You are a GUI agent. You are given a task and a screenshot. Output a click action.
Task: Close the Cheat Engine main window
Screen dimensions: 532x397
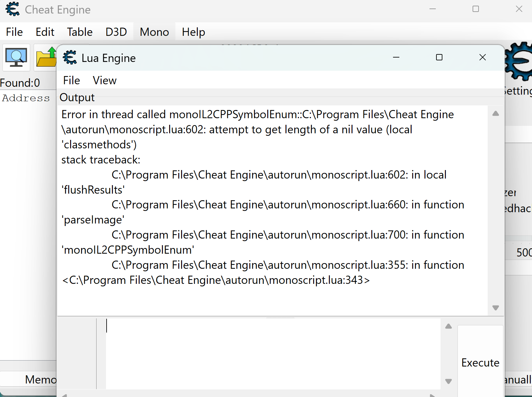pos(519,9)
